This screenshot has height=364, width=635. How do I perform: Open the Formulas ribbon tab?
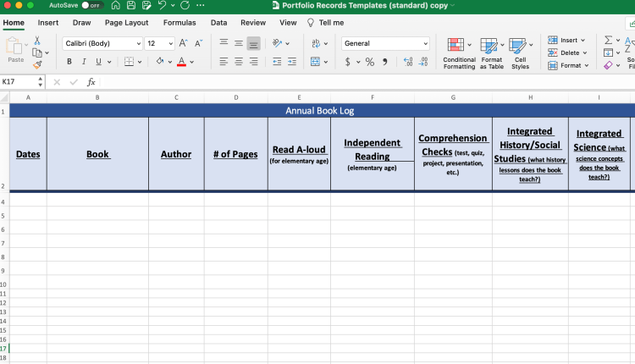point(179,23)
